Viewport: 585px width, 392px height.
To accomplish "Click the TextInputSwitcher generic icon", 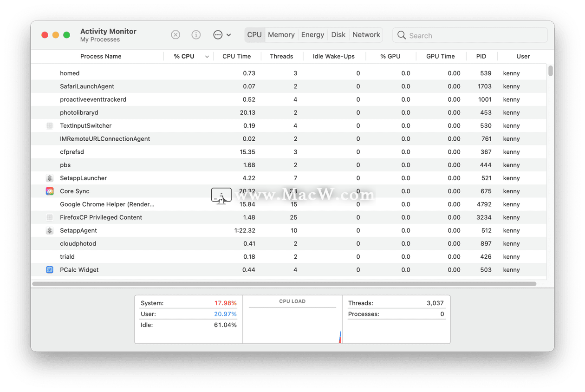I will coord(50,126).
